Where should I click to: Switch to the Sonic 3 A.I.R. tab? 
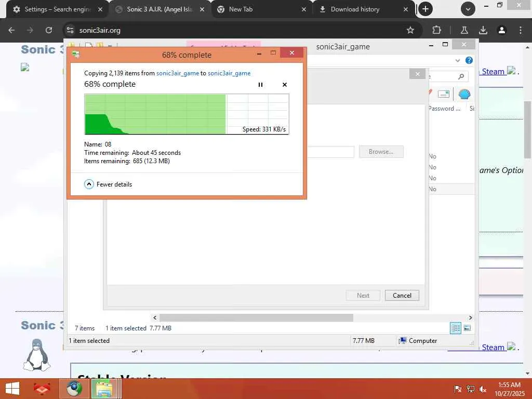(x=159, y=9)
